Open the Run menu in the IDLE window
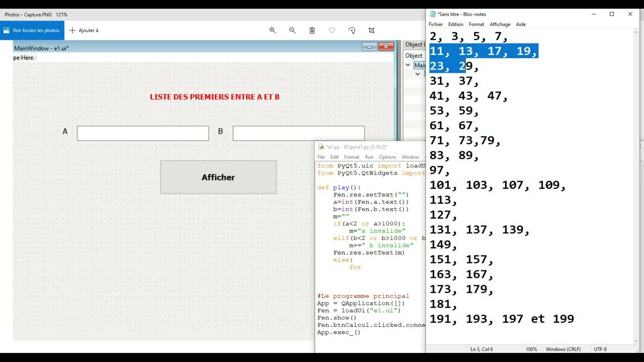644x362 pixels. (369, 157)
